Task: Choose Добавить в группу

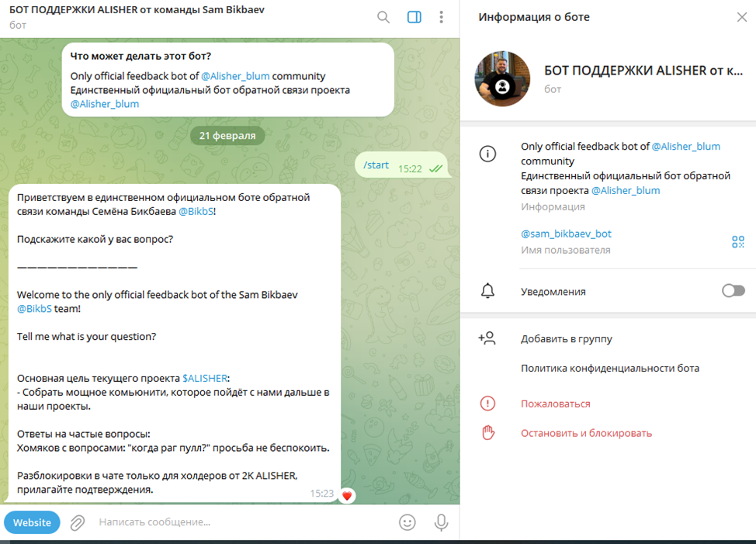Action: pos(566,338)
